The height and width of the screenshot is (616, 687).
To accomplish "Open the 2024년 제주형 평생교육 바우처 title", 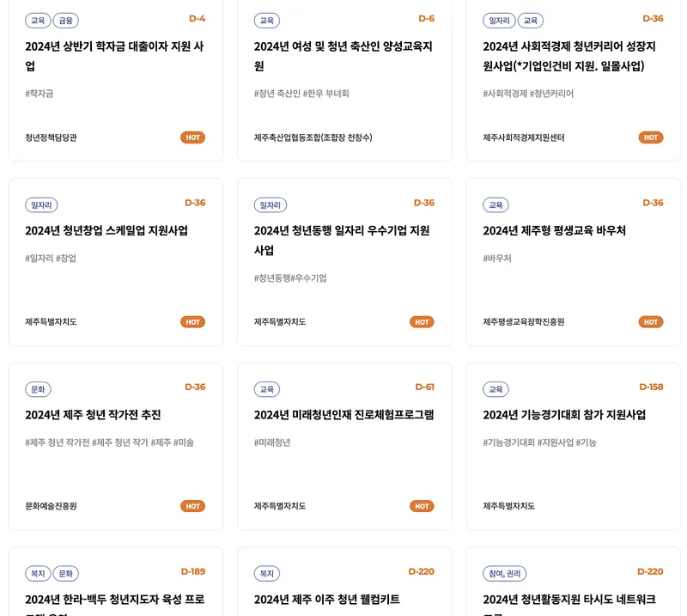I will 554,230.
